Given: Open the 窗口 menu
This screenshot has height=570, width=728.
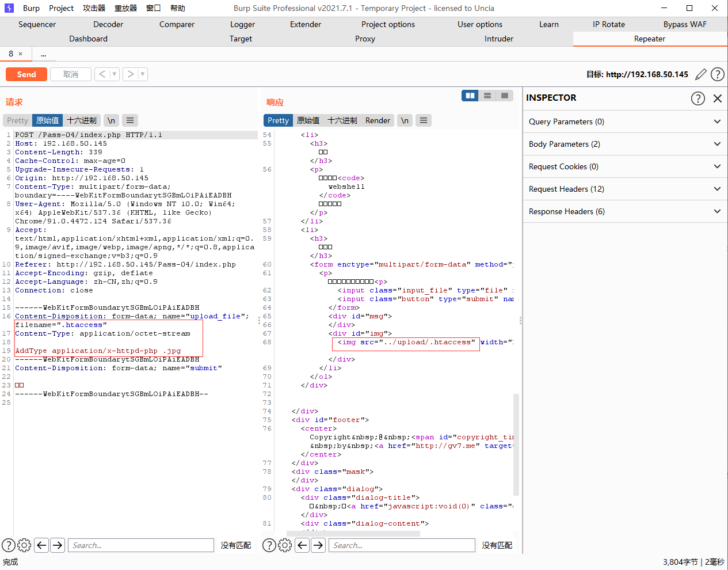Looking at the screenshot, I should [x=154, y=8].
